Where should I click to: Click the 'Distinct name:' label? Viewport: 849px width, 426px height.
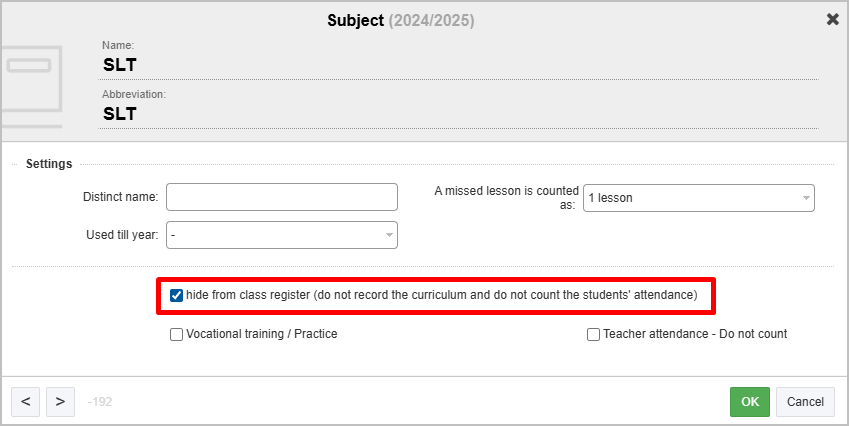[x=121, y=198]
